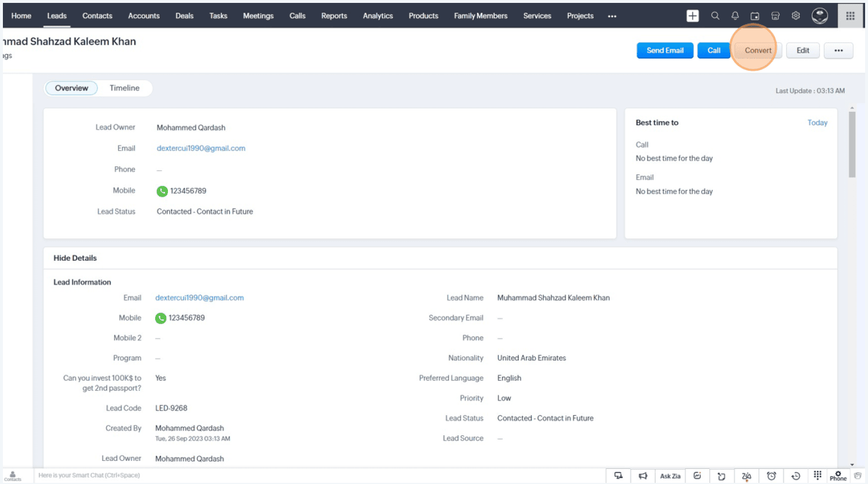
Task: Click Ask Zia in bottom bar
Action: [670, 476]
